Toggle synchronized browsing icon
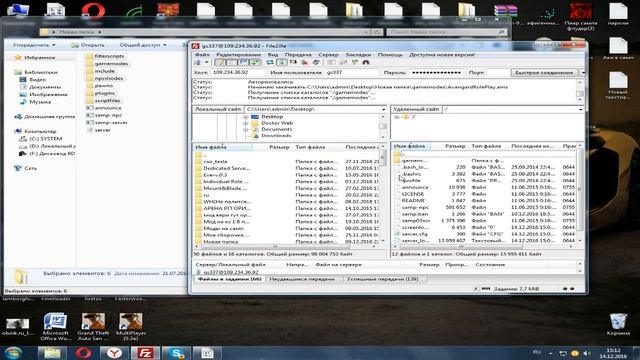This screenshot has width=640, height=360. click(354, 62)
